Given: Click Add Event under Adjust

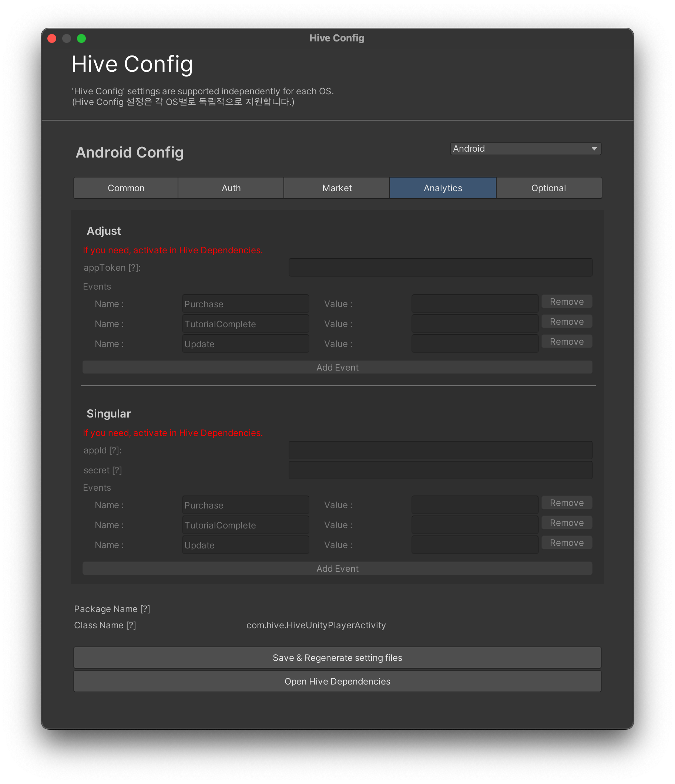Looking at the screenshot, I should 337,367.
